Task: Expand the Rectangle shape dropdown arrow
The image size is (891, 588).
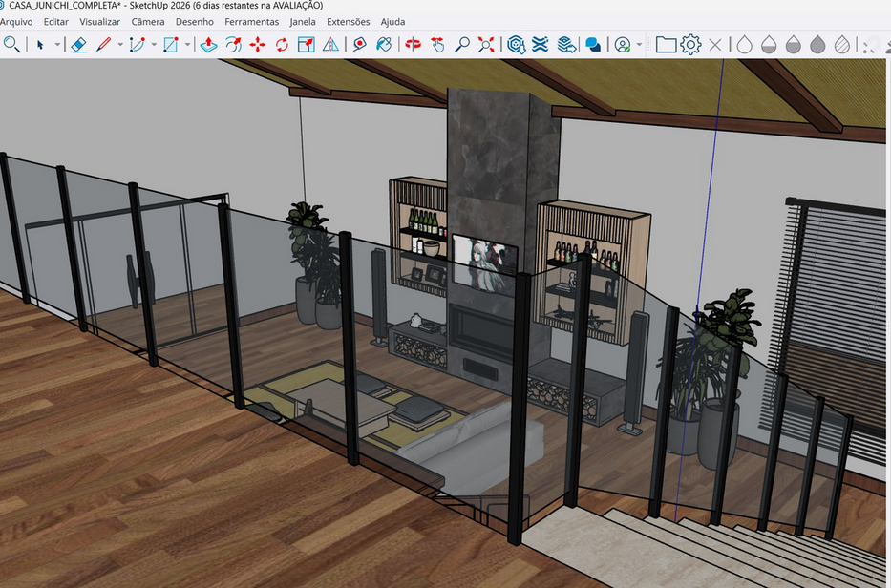Action: 188,45
